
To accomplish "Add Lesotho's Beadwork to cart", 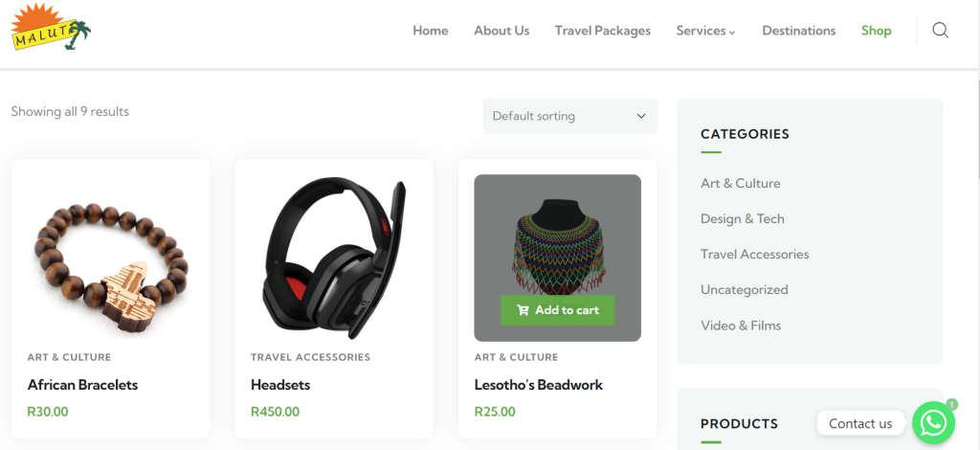I will [558, 310].
